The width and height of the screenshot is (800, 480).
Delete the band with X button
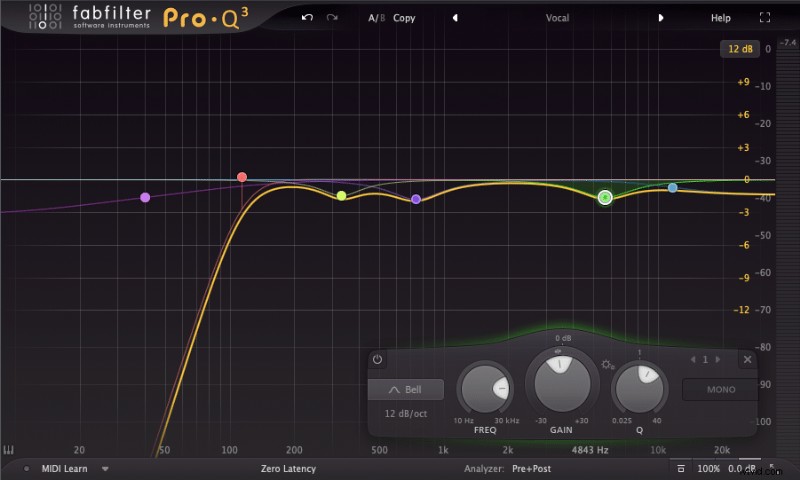(x=747, y=360)
